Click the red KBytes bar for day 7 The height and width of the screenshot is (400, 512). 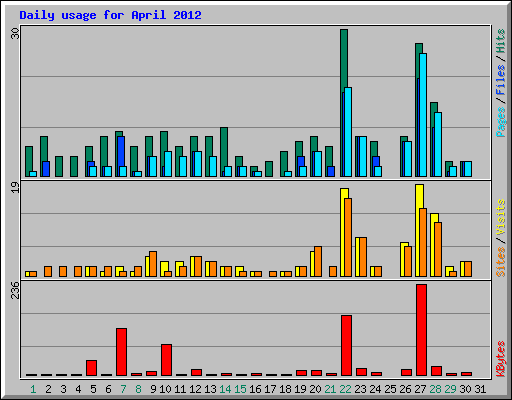coord(121,352)
